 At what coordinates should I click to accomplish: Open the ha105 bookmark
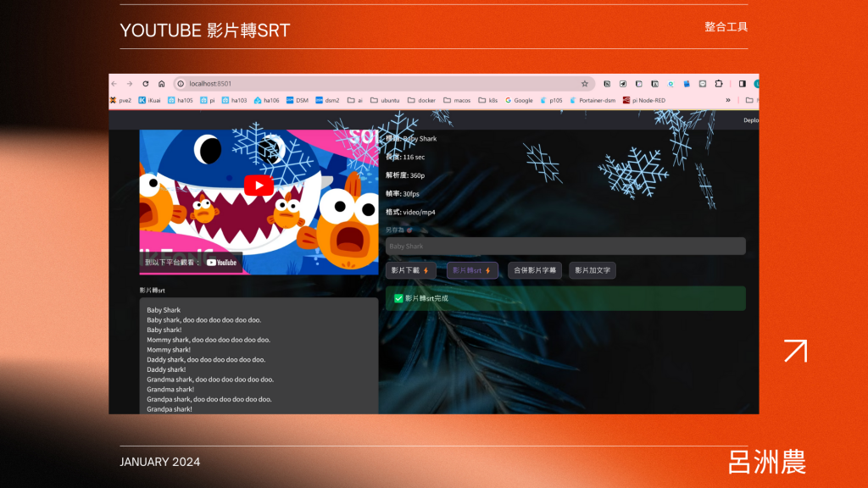tap(181, 100)
